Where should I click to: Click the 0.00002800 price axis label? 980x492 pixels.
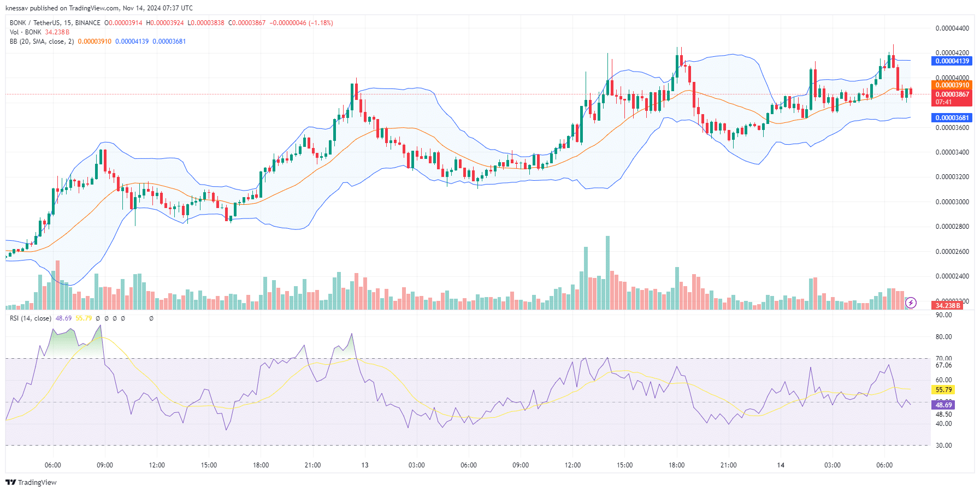click(952, 227)
